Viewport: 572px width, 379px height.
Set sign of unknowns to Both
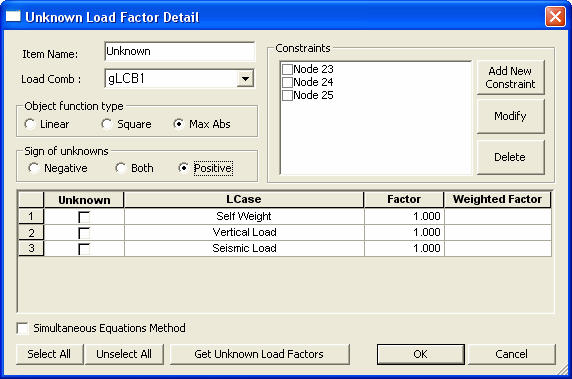[121, 168]
